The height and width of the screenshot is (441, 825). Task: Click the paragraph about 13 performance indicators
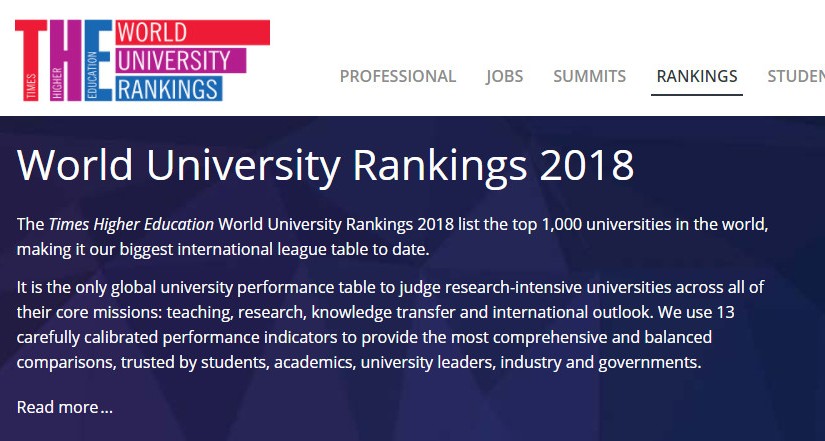click(x=400, y=325)
